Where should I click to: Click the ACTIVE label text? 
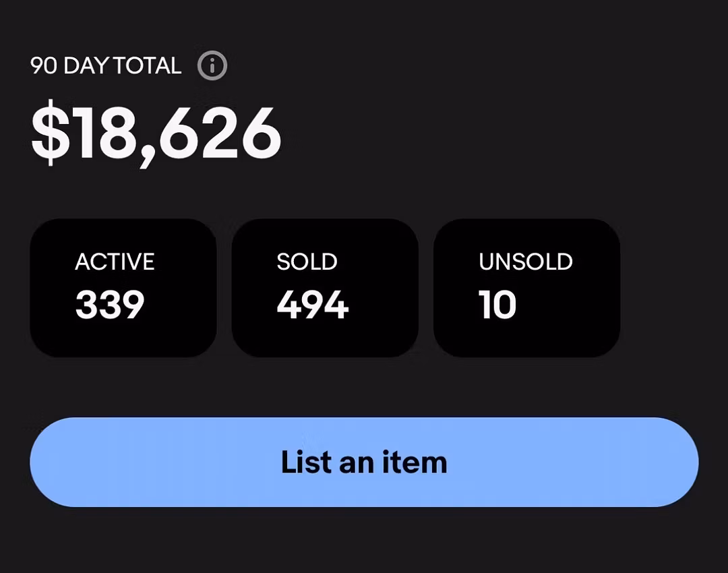point(115,262)
